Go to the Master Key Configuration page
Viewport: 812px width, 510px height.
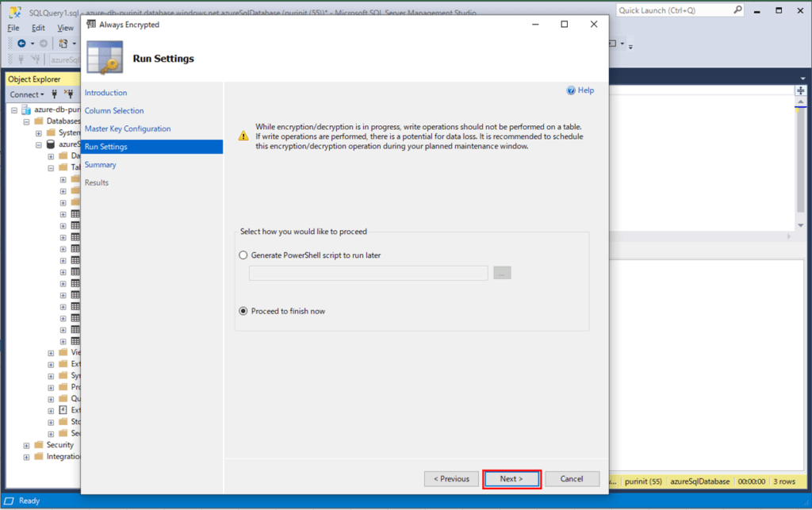[x=128, y=128]
